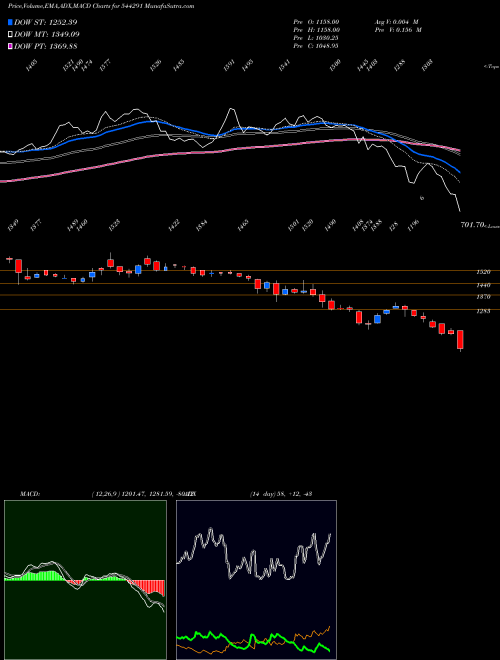Click the 1283 horizontal level label
The image size is (500, 660).
483,311
